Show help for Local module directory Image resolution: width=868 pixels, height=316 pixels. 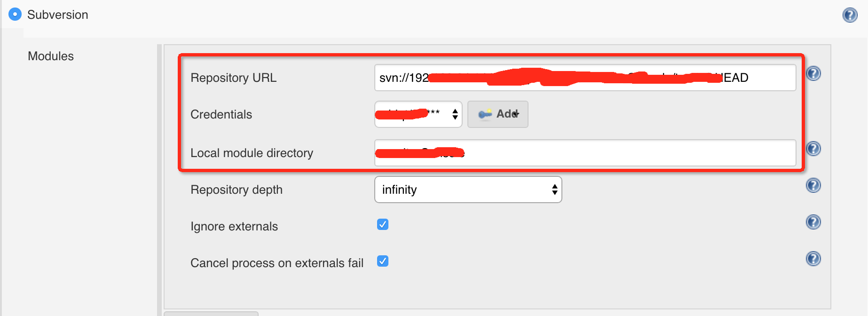(813, 149)
